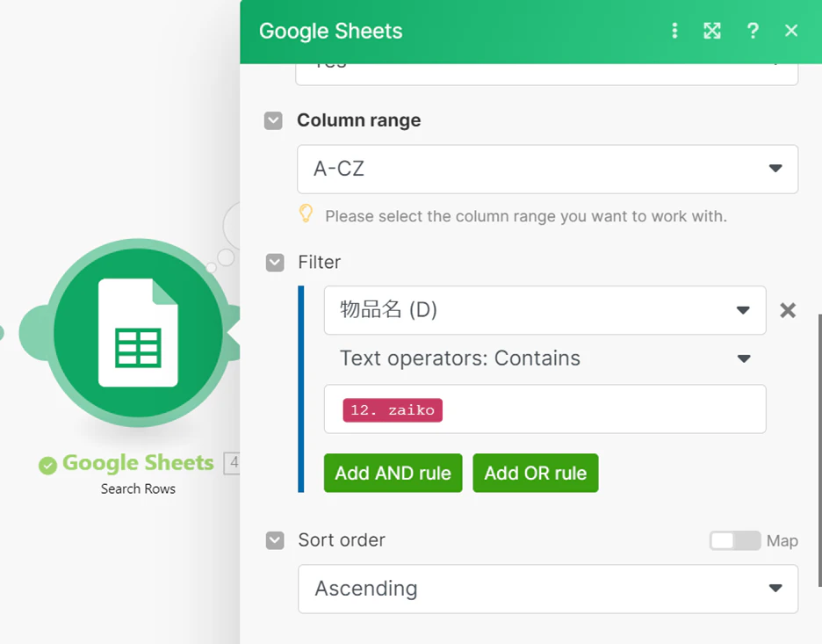
Task: Open the Column range A-CZ dropdown
Action: tap(547, 169)
